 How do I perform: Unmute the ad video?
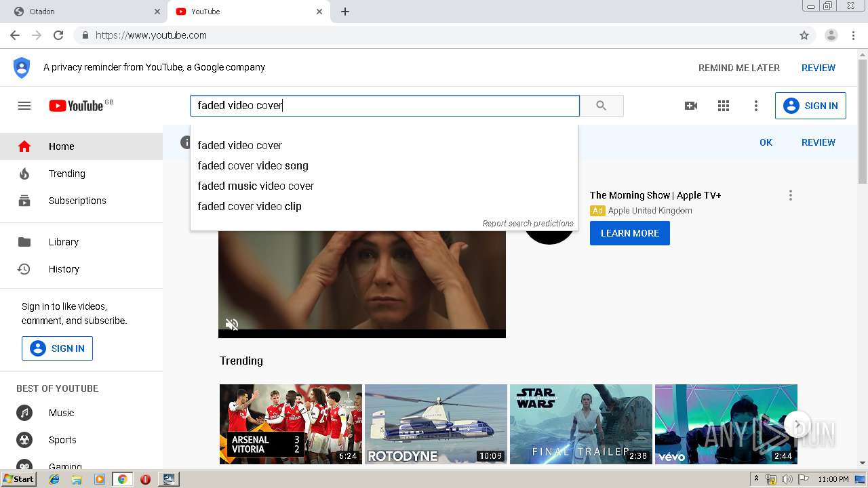(x=232, y=325)
